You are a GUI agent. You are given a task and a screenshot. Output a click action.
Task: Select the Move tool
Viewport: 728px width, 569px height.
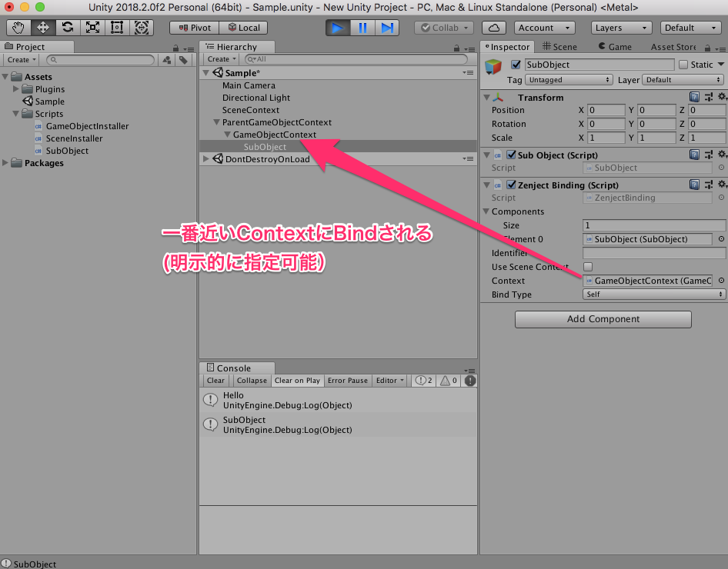[x=43, y=28]
